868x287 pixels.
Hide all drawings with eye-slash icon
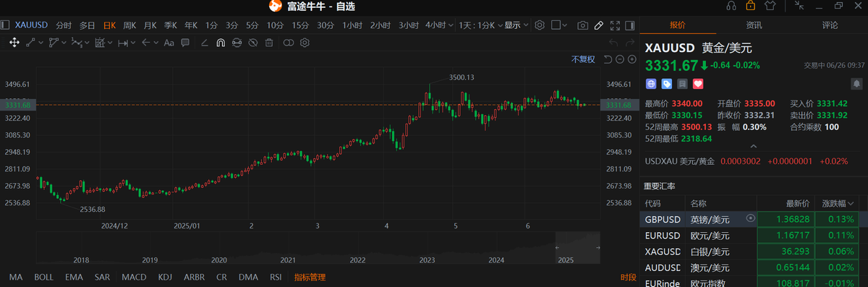pyautogui.click(x=253, y=43)
